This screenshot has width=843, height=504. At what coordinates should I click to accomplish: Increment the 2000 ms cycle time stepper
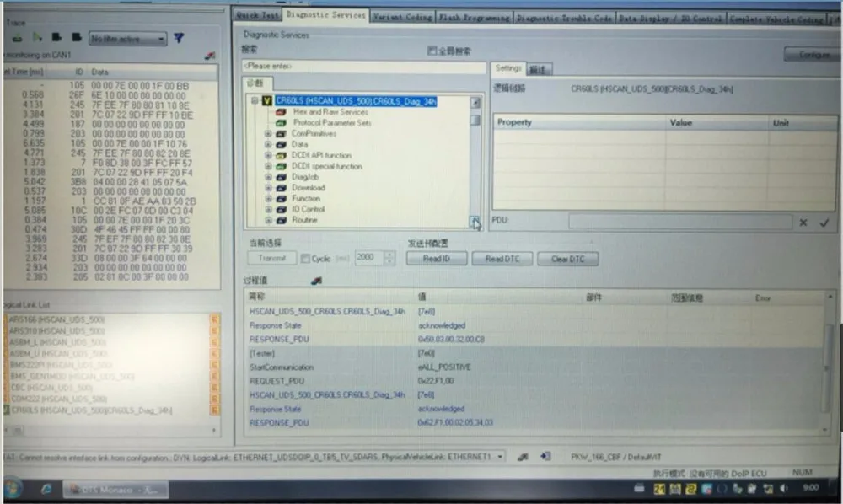pyautogui.click(x=389, y=255)
